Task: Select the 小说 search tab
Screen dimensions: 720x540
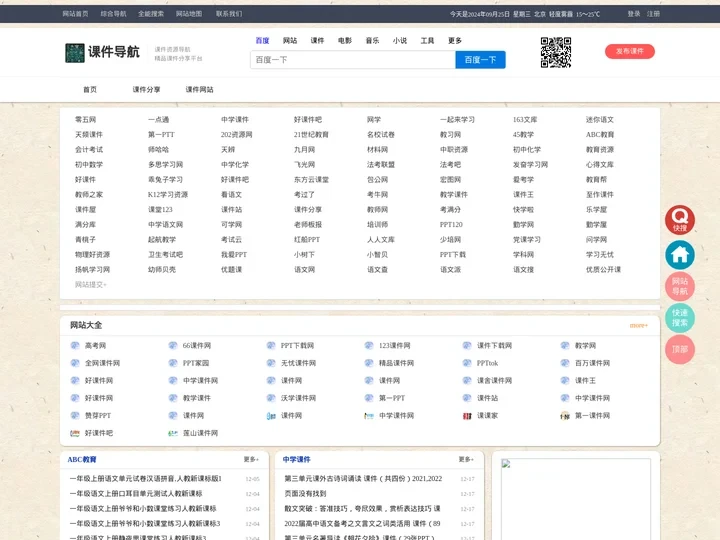Action: pyautogui.click(x=400, y=40)
